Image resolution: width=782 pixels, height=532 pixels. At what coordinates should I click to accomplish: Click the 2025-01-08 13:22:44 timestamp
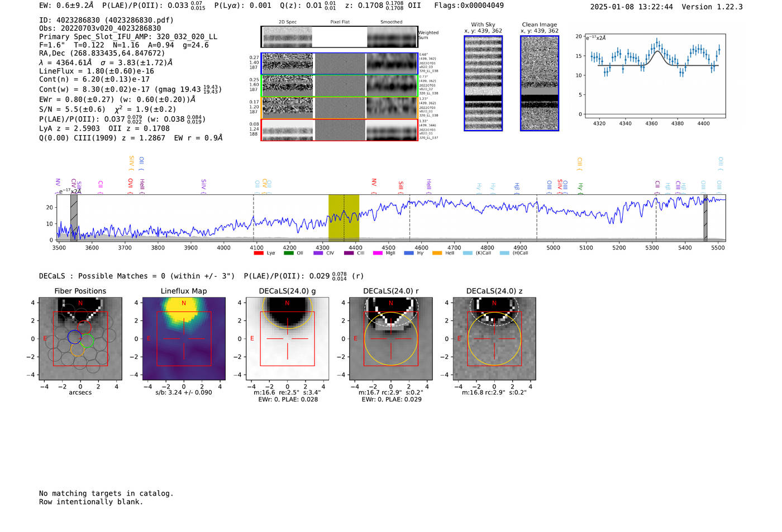pos(632,7)
